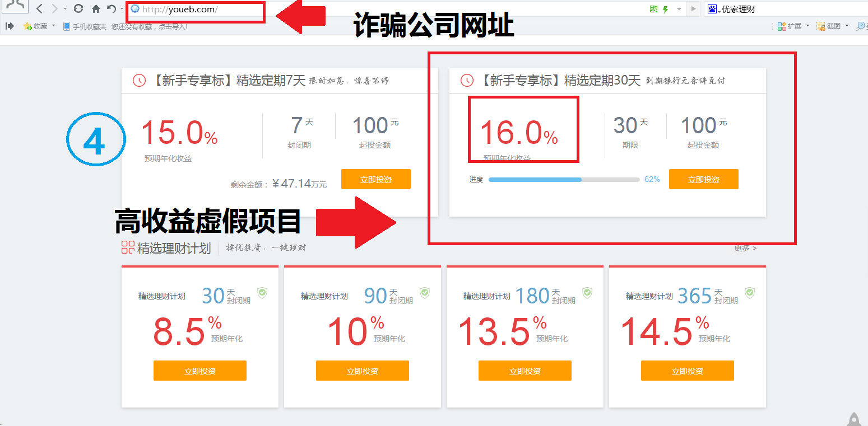Go back to the previous page
Viewport: 868px width, 426px height.
click(x=40, y=9)
